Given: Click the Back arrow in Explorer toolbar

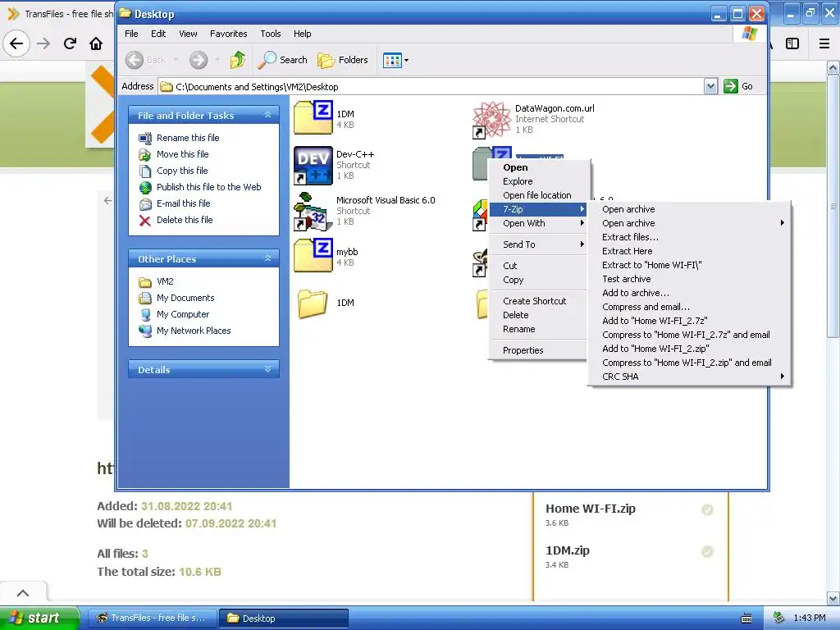Looking at the screenshot, I should (135, 60).
